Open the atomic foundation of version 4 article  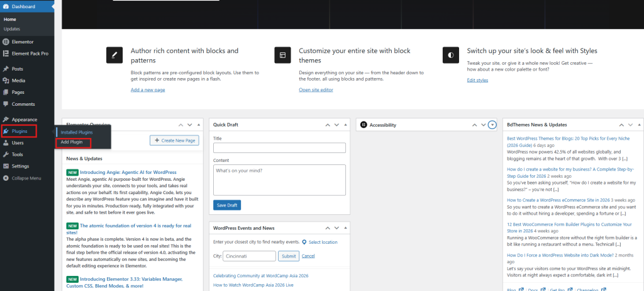(x=128, y=229)
